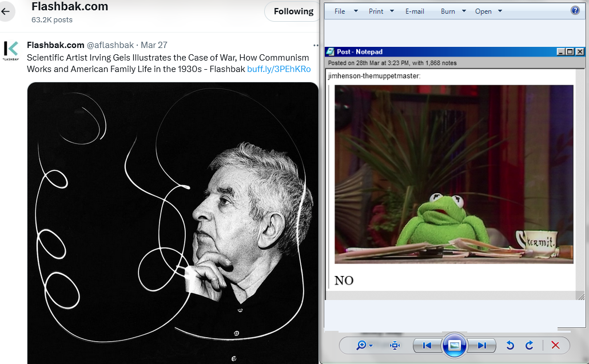Image resolution: width=589 pixels, height=364 pixels.
Task: Fit image to actual size button
Action: [395, 345]
